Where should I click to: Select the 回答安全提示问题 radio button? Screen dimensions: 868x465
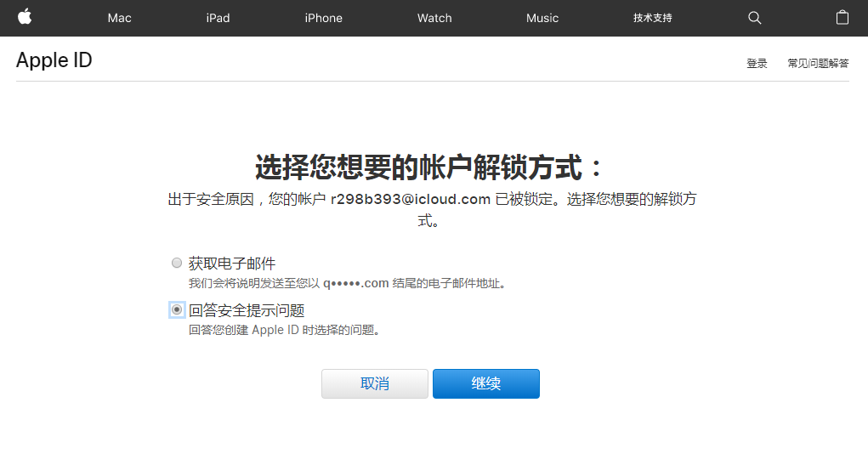point(177,310)
